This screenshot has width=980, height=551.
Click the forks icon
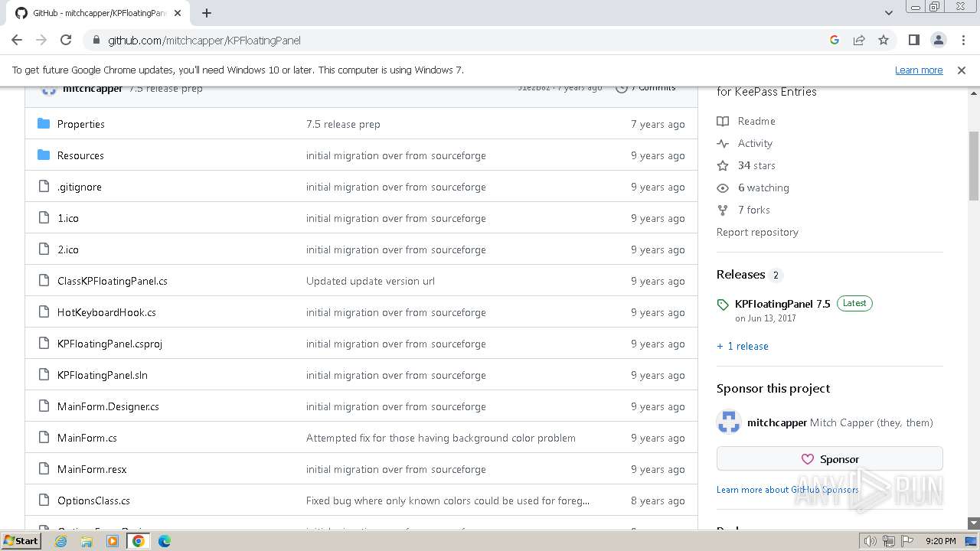723,210
